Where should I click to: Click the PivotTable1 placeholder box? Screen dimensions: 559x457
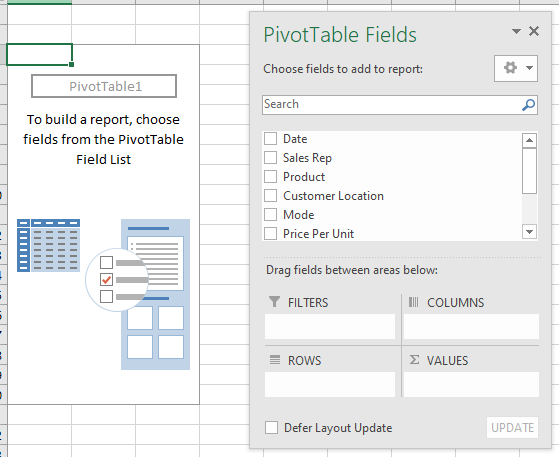pos(104,86)
